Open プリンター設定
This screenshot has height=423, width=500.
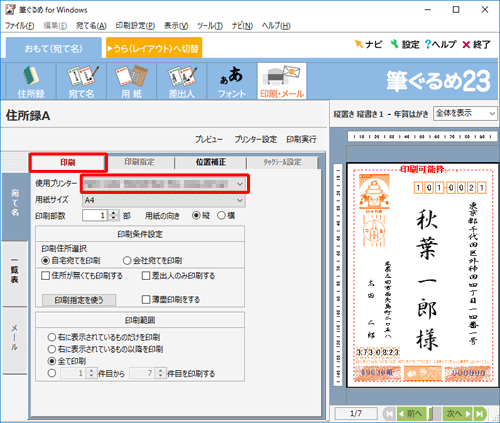click(255, 139)
